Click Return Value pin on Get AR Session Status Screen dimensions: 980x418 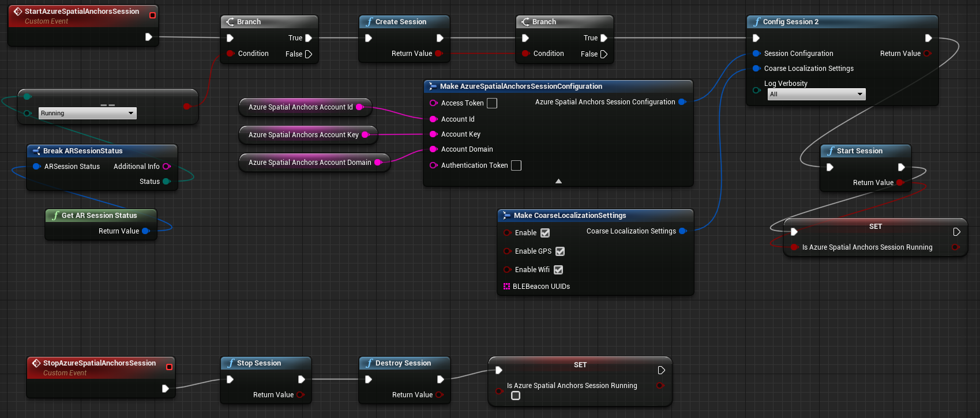146,231
